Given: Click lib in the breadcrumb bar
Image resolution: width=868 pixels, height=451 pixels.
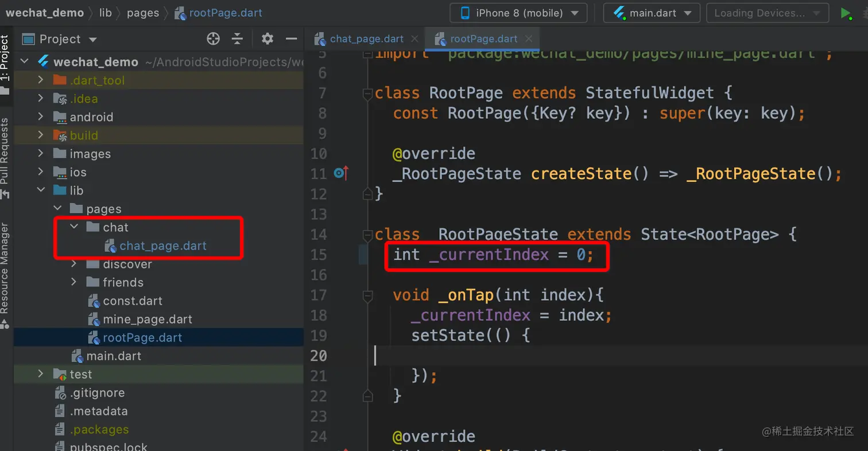Looking at the screenshot, I should [106, 13].
